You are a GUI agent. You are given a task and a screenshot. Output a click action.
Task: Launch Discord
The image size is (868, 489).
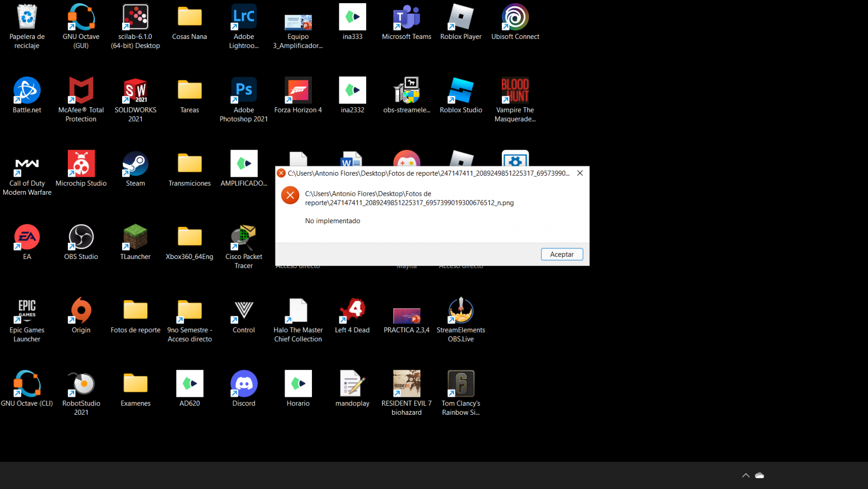pos(244,388)
